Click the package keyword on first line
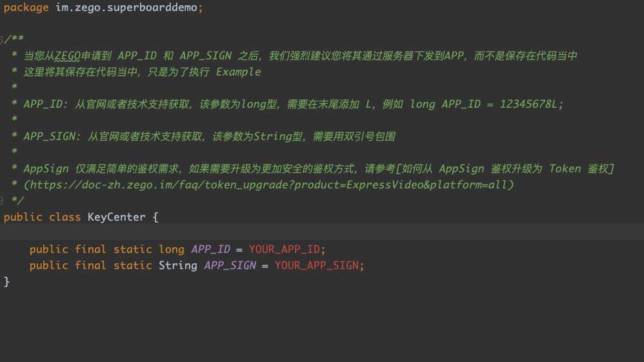644x362 pixels. click(x=26, y=7)
